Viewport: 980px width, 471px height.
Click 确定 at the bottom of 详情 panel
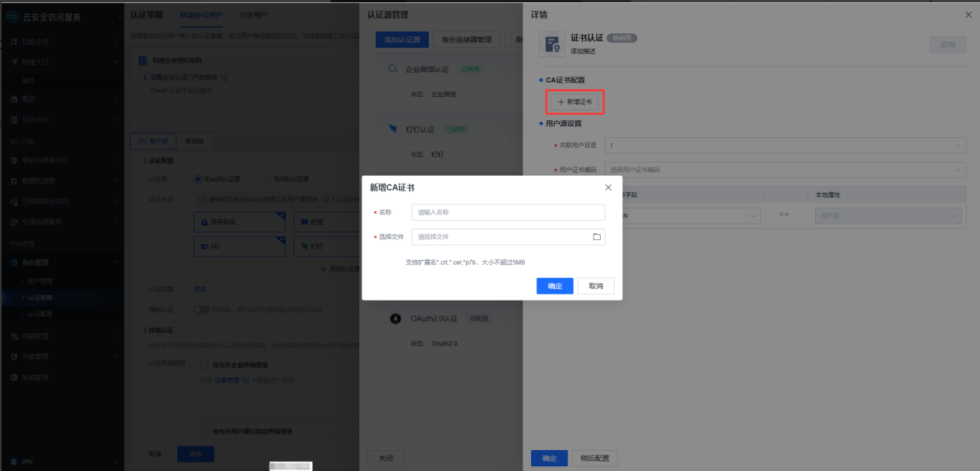point(550,459)
